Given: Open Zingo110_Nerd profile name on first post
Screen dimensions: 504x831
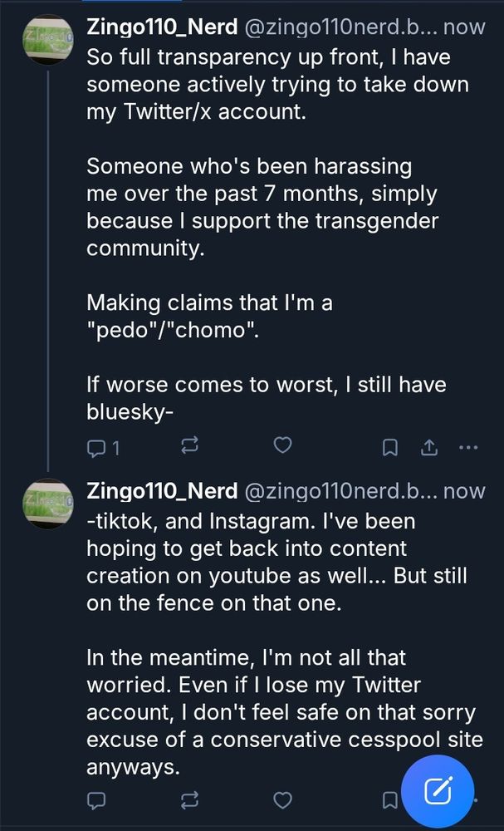Looking at the screenshot, I should pos(162,27).
